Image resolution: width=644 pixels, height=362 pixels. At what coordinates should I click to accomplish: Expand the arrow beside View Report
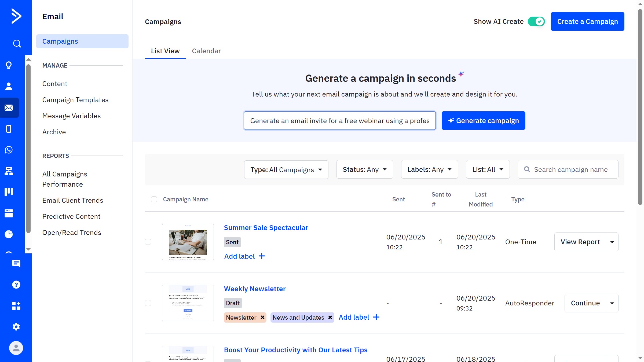pyautogui.click(x=612, y=242)
